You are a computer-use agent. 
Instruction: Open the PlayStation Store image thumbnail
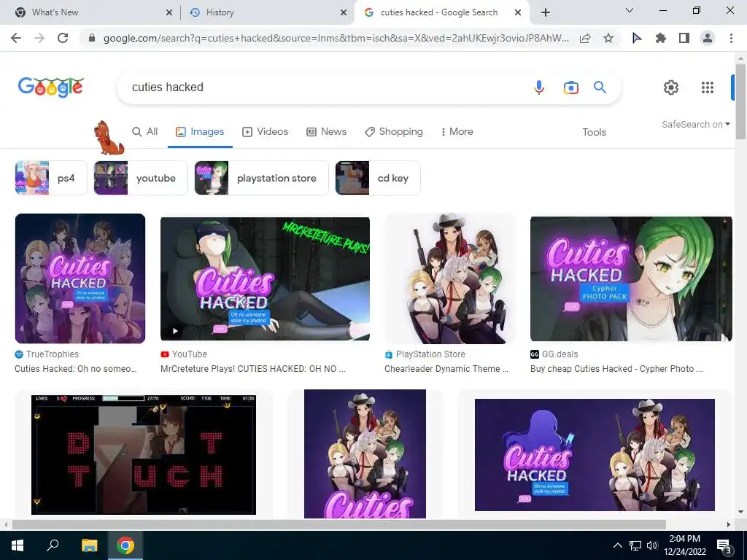(x=450, y=279)
